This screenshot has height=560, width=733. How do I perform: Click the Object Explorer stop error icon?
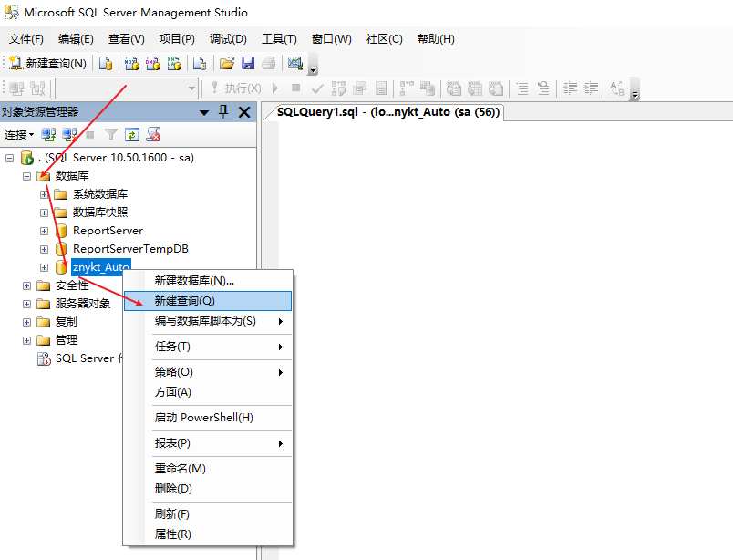tap(154, 135)
